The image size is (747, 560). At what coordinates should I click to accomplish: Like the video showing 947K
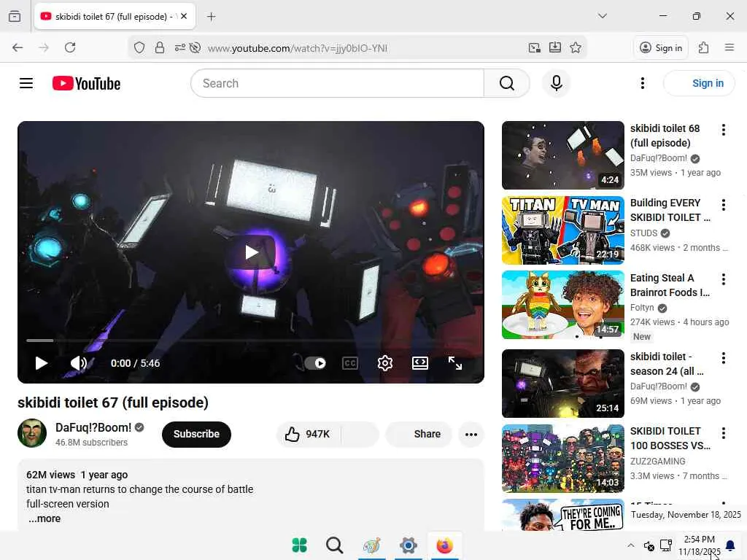point(309,434)
